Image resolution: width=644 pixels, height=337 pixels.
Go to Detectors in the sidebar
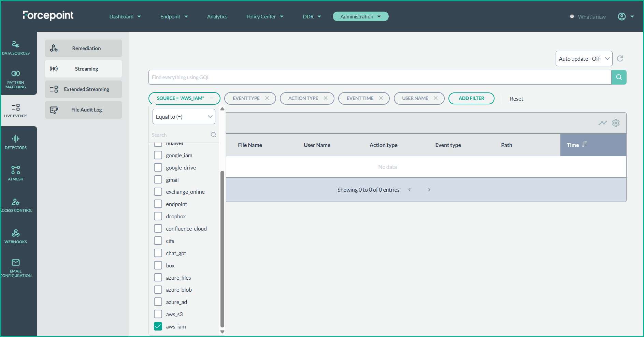[x=16, y=142]
